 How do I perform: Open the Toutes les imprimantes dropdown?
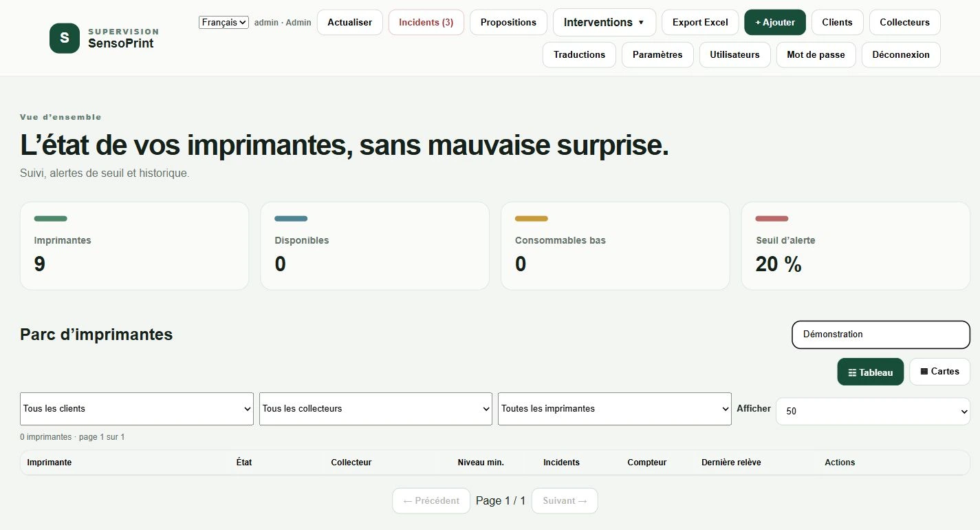[615, 409]
